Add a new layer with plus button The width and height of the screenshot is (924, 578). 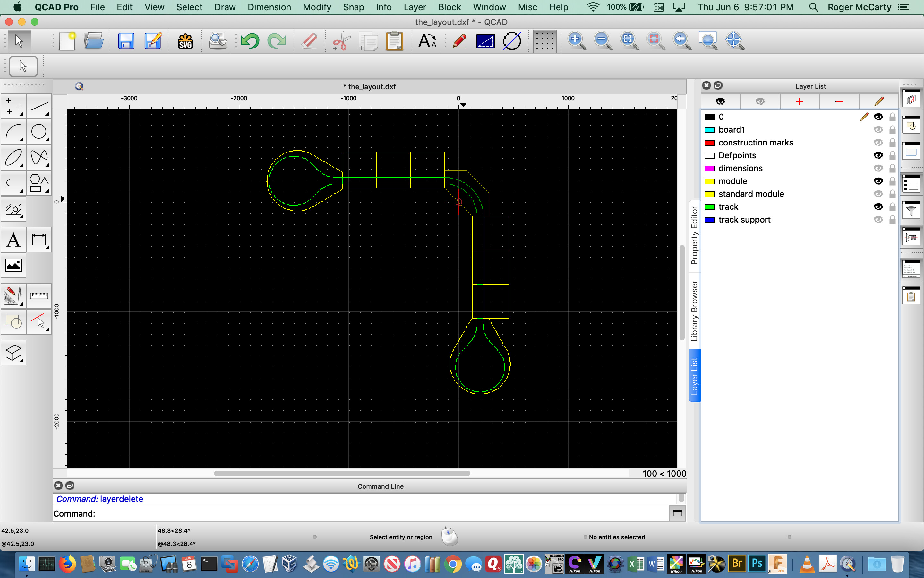(x=800, y=101)
